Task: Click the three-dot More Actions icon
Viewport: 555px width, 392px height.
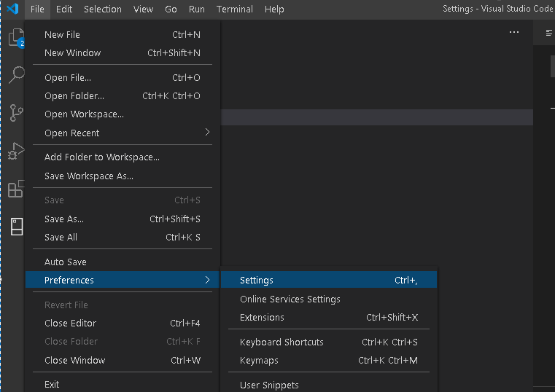Action: click(x=514, y=32)
